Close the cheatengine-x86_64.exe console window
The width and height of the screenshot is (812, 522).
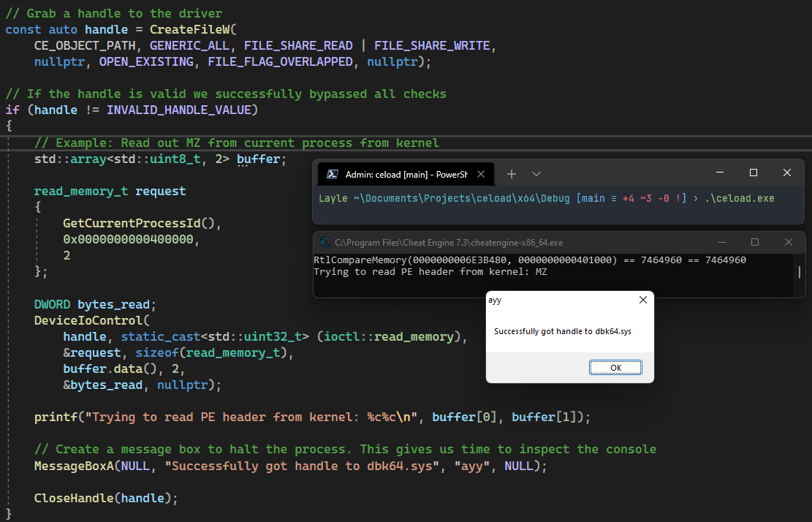click(x=788, y=242)
